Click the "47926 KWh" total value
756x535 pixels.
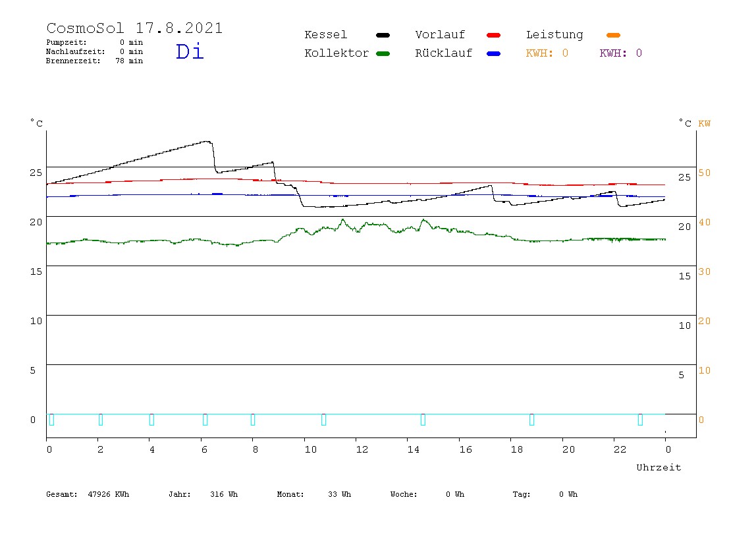pyautogui.click(x=109, y=494)
